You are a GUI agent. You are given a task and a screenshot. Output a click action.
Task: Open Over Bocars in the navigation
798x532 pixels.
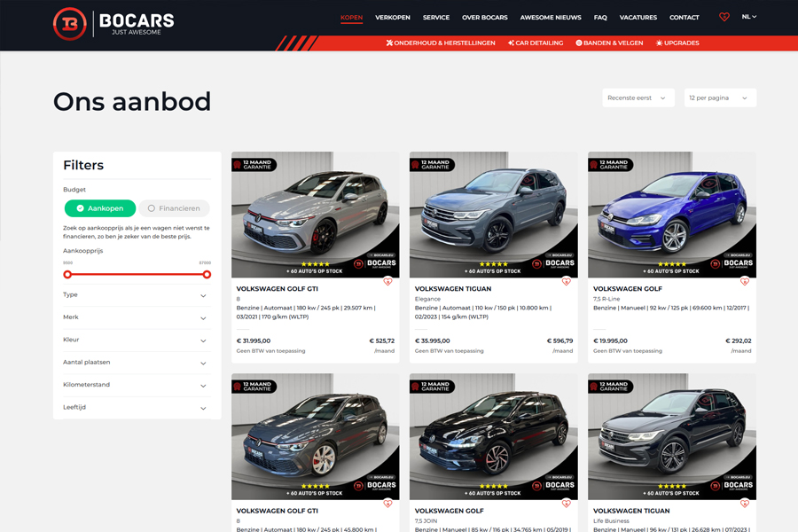pyautogui.click(x=484, y=18)
